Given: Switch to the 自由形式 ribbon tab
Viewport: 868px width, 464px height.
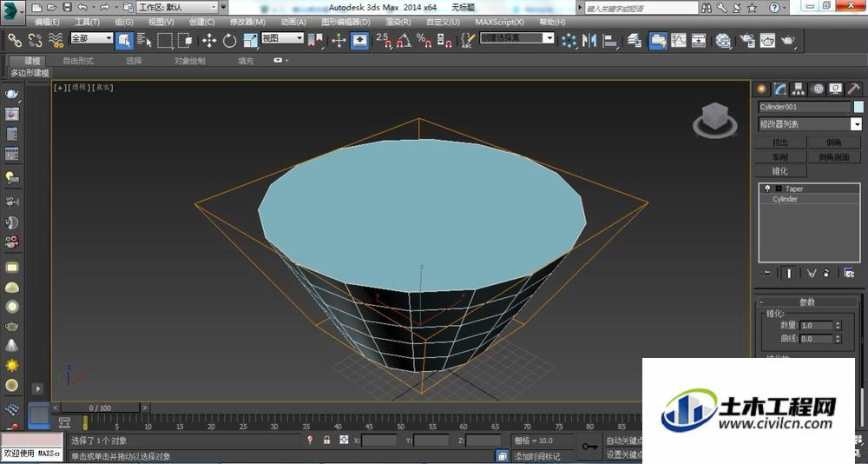Looking at the screenshot, I should tap(78, 61).
